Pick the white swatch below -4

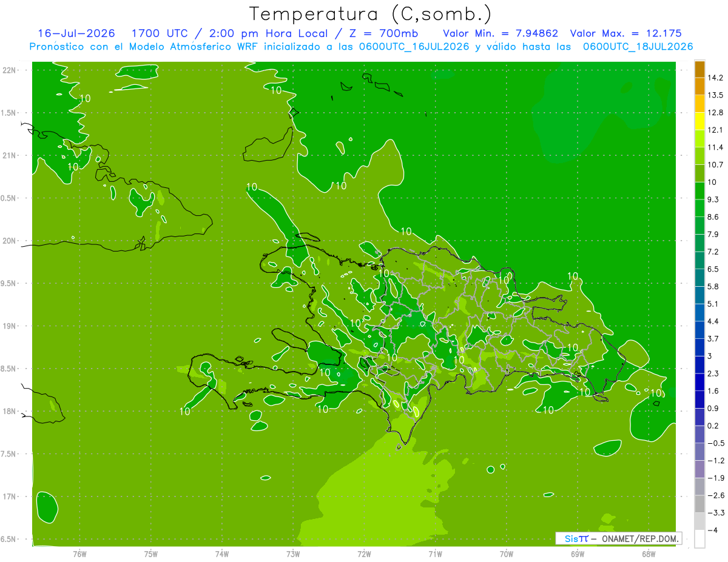click(699, 539)
